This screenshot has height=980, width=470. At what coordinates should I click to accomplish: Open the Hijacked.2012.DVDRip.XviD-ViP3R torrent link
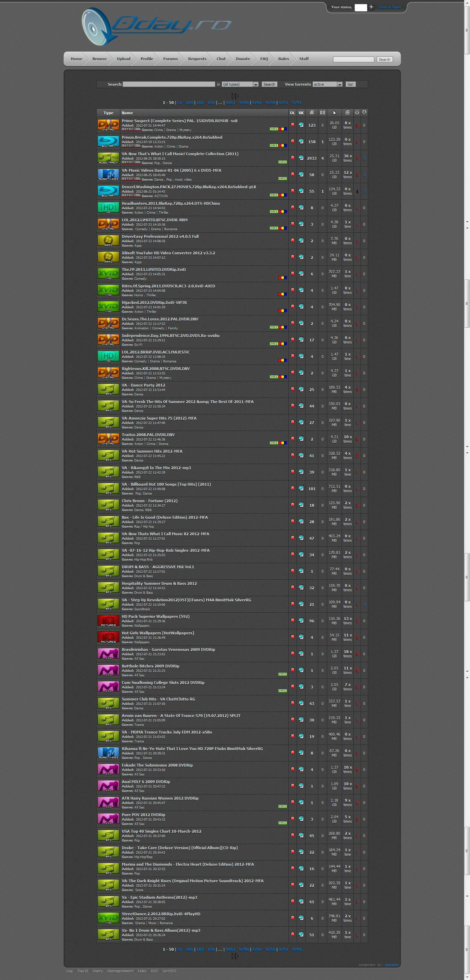click(x=154, y=303)
